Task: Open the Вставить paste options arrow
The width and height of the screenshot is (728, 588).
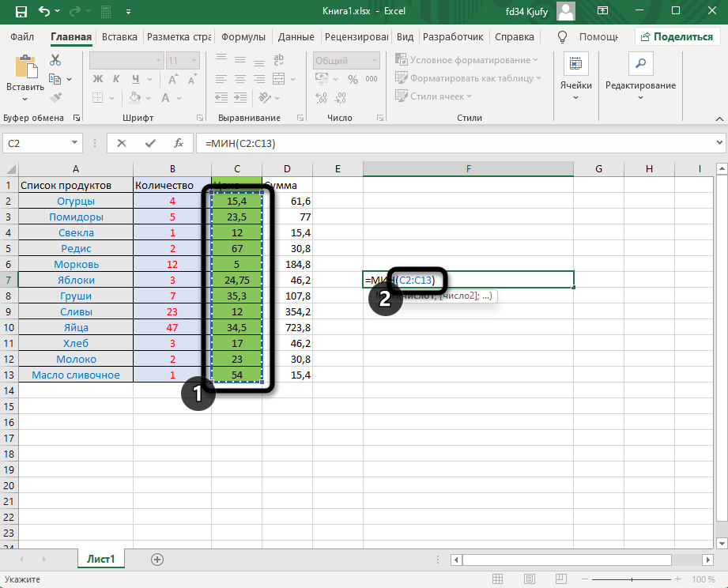Action: (25, 100)
